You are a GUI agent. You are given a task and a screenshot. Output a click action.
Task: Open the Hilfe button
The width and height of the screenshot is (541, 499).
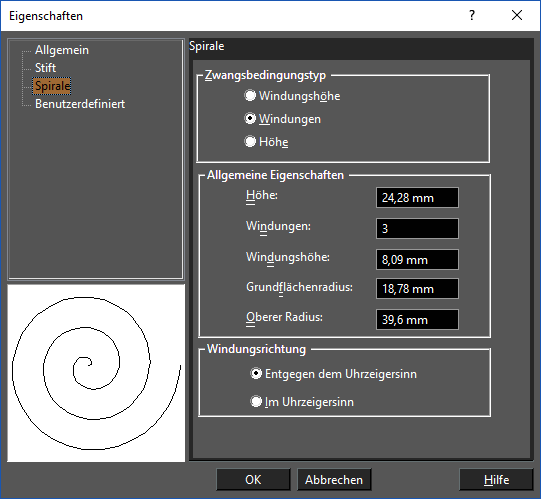pyautogui.click(x=496, y=479)
